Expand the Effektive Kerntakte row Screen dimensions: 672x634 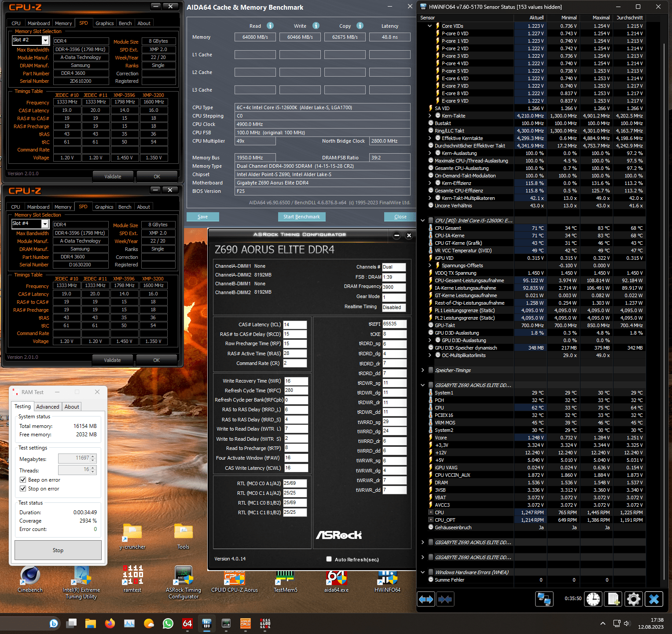coord(430,138)
